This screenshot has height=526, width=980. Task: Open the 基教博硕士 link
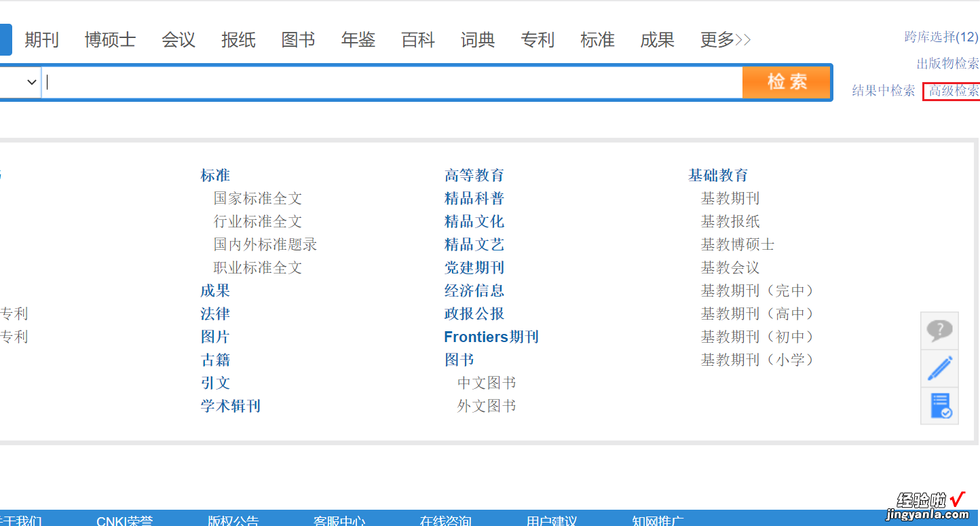738,244
